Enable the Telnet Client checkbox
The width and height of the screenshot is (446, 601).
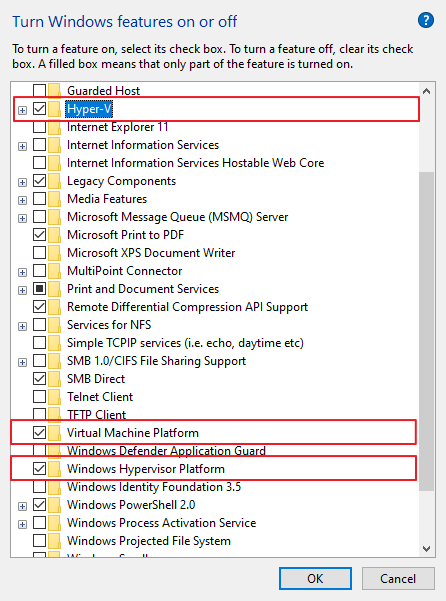[x=39, y=397]
